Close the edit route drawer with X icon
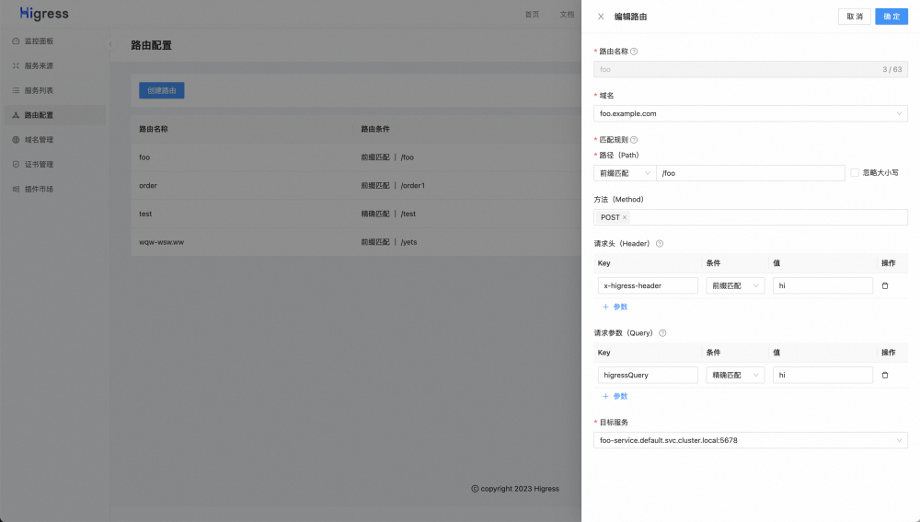920x522 pixels. (600, 17)
